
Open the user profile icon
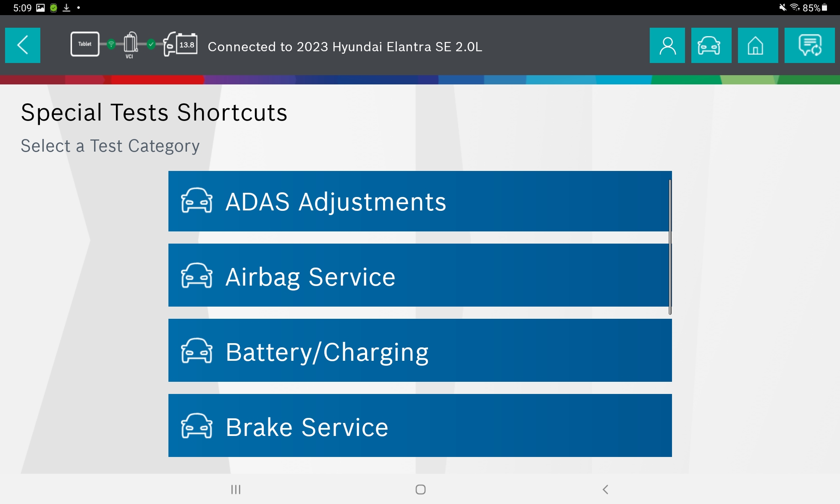click(667, 45)
